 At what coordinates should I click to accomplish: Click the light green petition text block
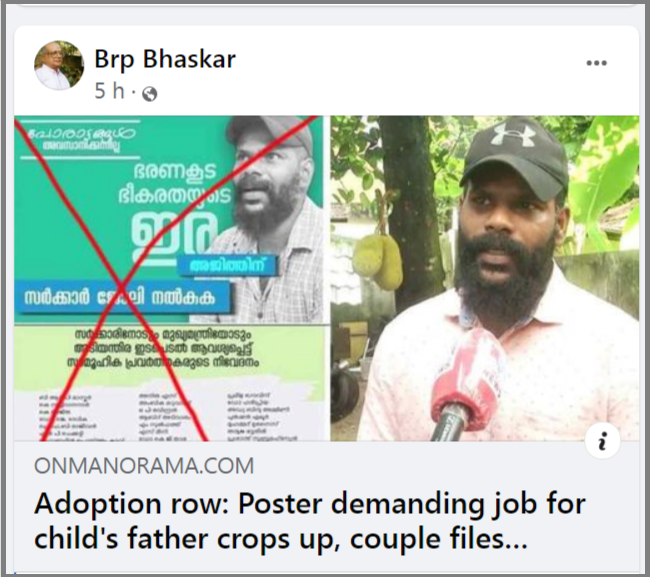pyautogui.click(x=165, y=349)
